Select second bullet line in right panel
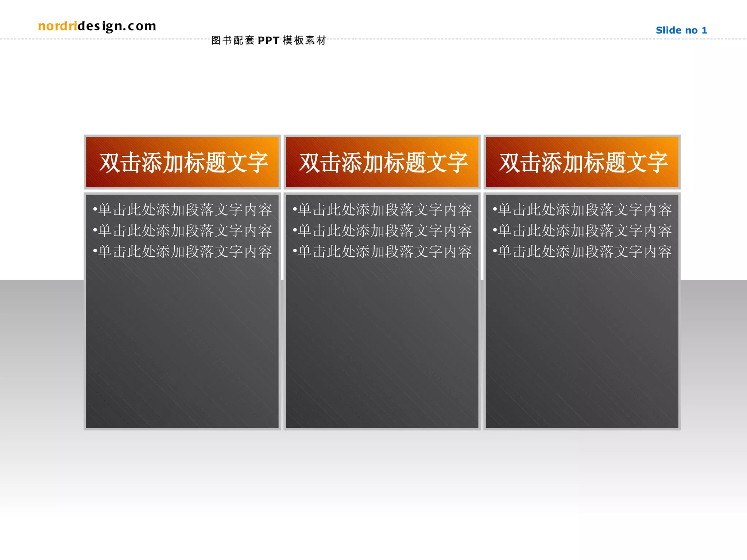747x560 pixels. [x=582, y=231]
